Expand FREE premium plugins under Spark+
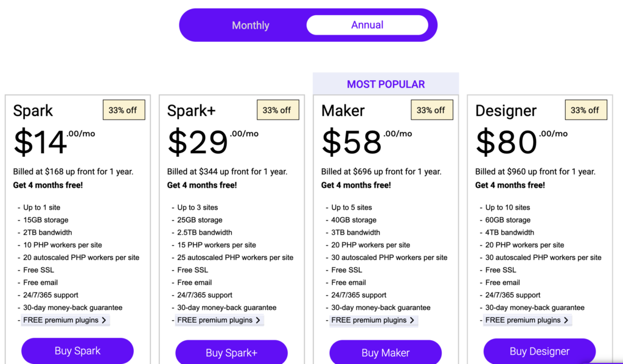The image size is (623, 364). tap(219, 320)
